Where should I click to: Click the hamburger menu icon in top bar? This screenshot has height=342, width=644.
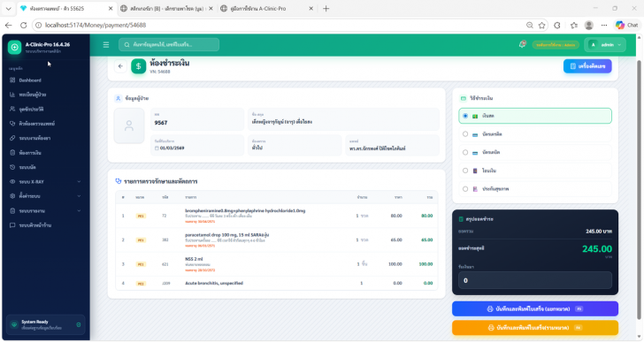coord(106,45)
